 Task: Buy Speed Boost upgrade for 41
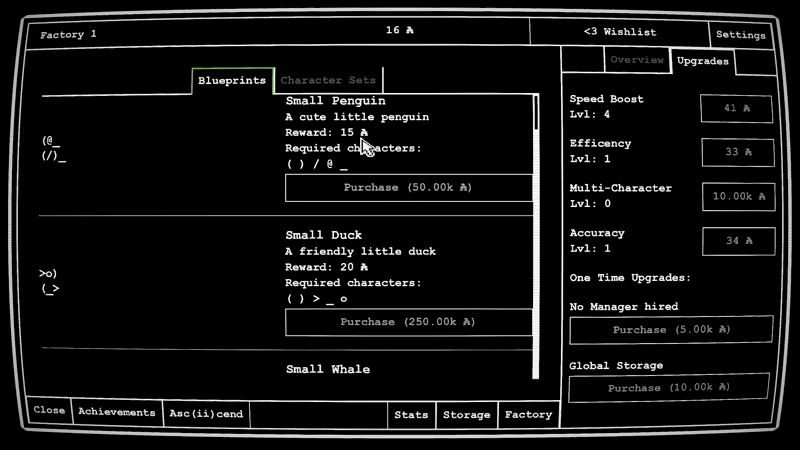pos(737,108)
